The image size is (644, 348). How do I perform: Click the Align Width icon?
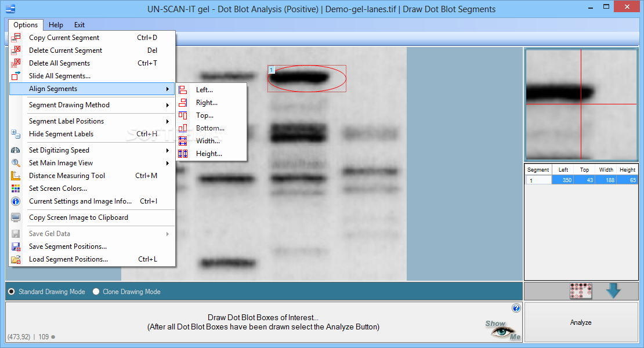point(183,141)
